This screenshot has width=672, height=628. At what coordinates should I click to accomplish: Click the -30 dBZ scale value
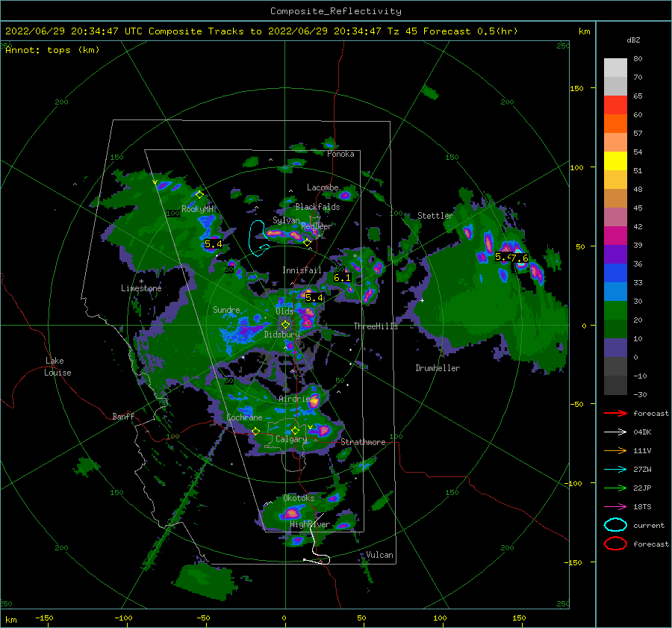(641, 394)
